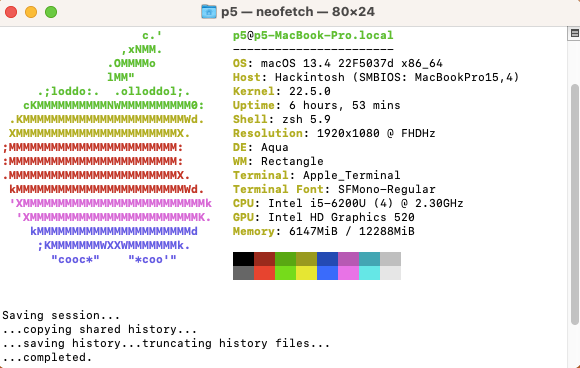Click the 'Saving session...' line

(61, 315)
